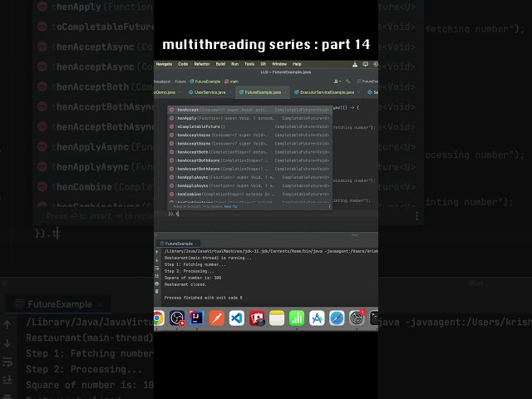Open the autocomplete popup's three-dot options

click(329, 206)
